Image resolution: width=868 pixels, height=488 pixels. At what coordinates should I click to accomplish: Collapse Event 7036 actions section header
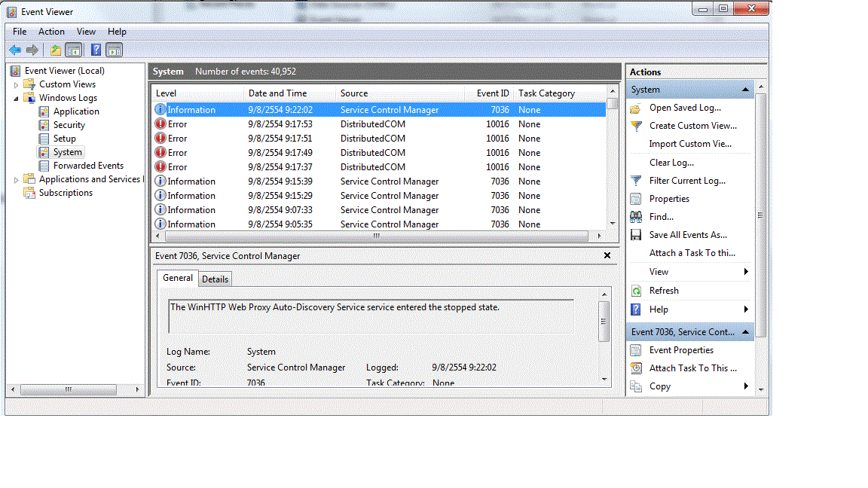(x=746, y=332)
